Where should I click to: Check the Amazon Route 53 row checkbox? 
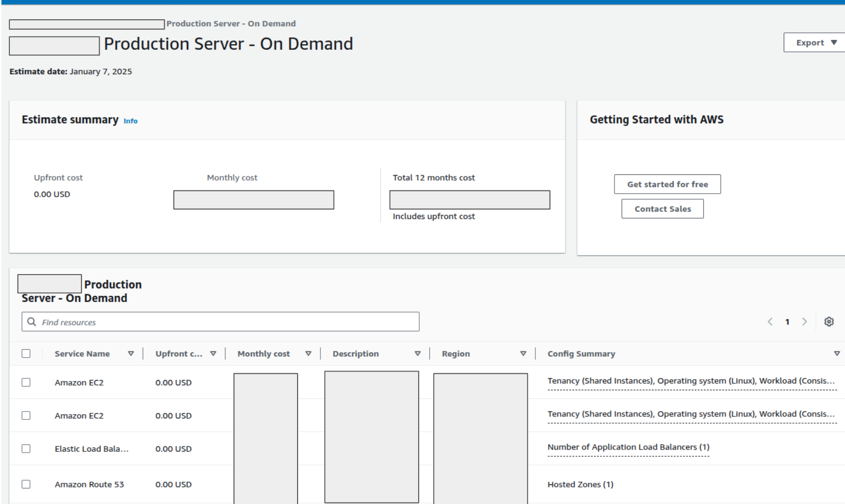coord(26,484)
